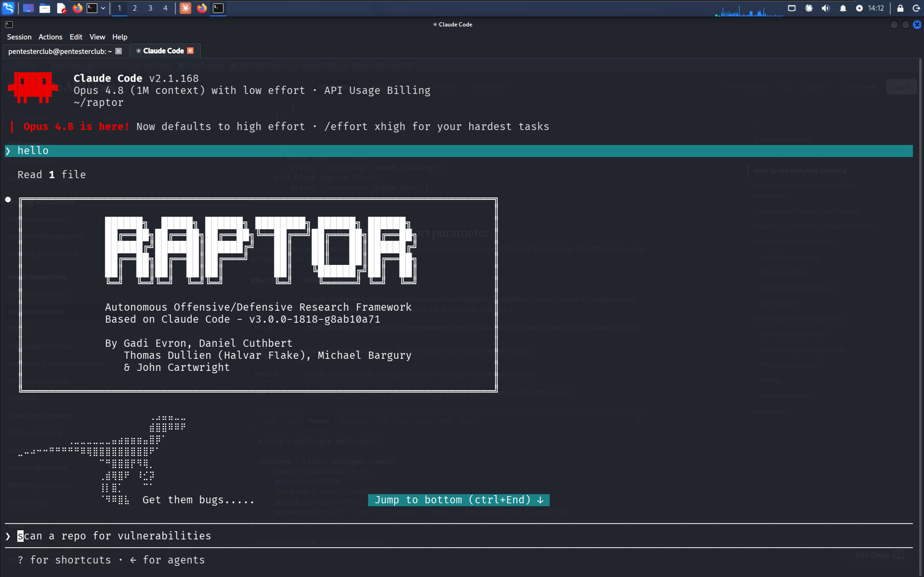Click 'Opus 4.8 is here!' announcement
The image size is (924, 577).
tap(76, 127)
